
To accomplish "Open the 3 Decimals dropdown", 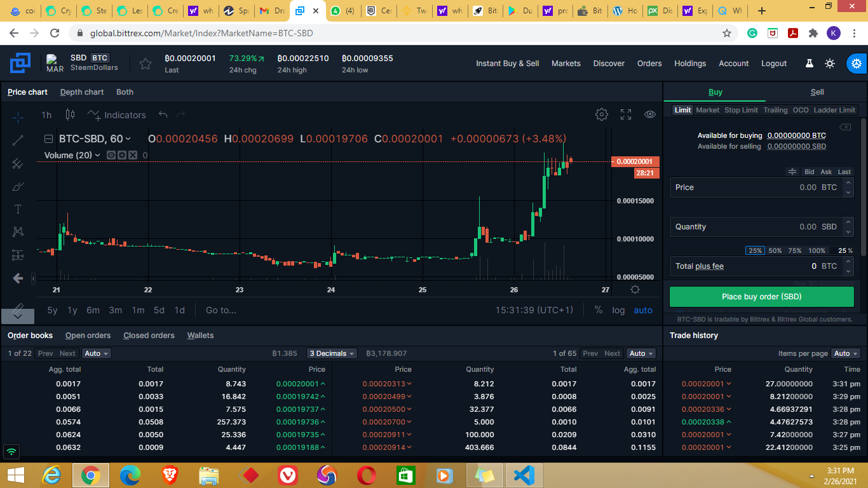I will click(x=332, y=353).
